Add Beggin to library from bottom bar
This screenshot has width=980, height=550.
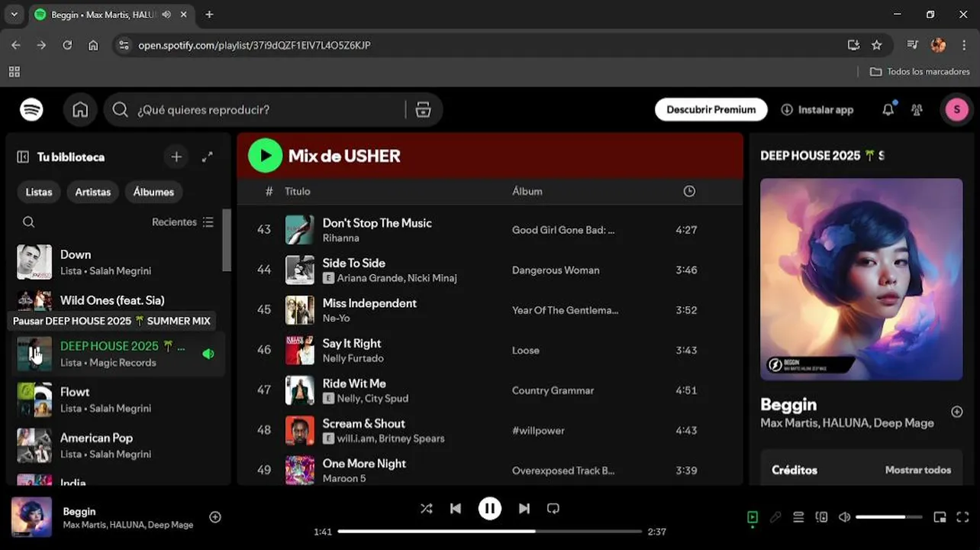click(x=215, y=517)
